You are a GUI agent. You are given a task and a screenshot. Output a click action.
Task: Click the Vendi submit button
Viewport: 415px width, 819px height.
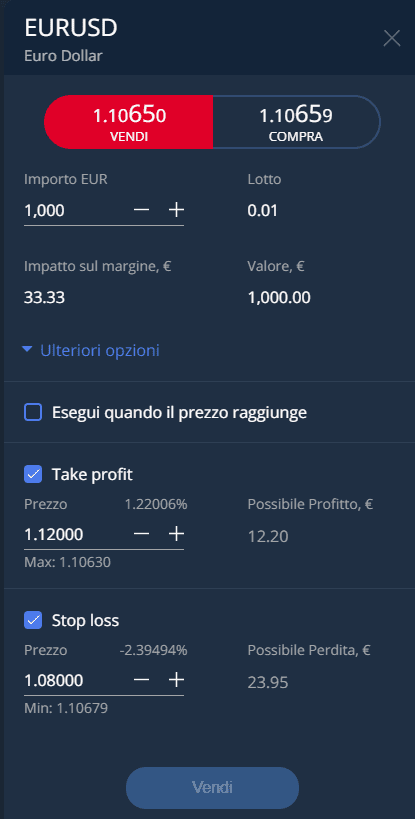point(212,788)
